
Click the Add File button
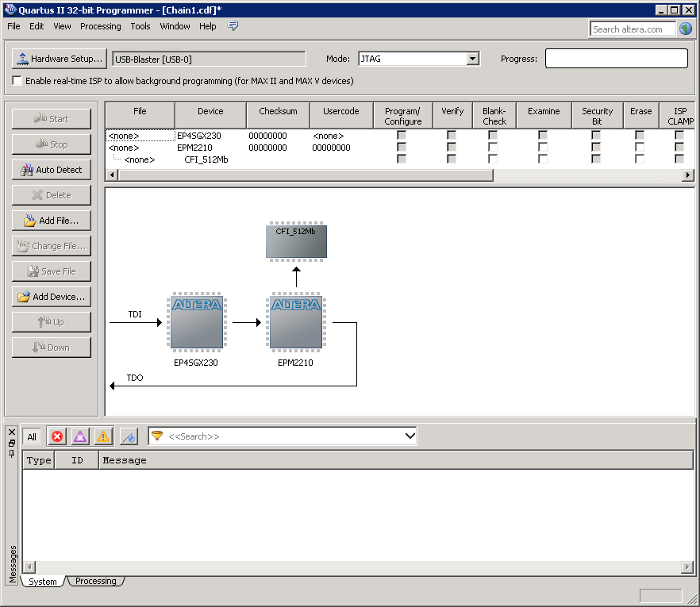coord(52,221)
